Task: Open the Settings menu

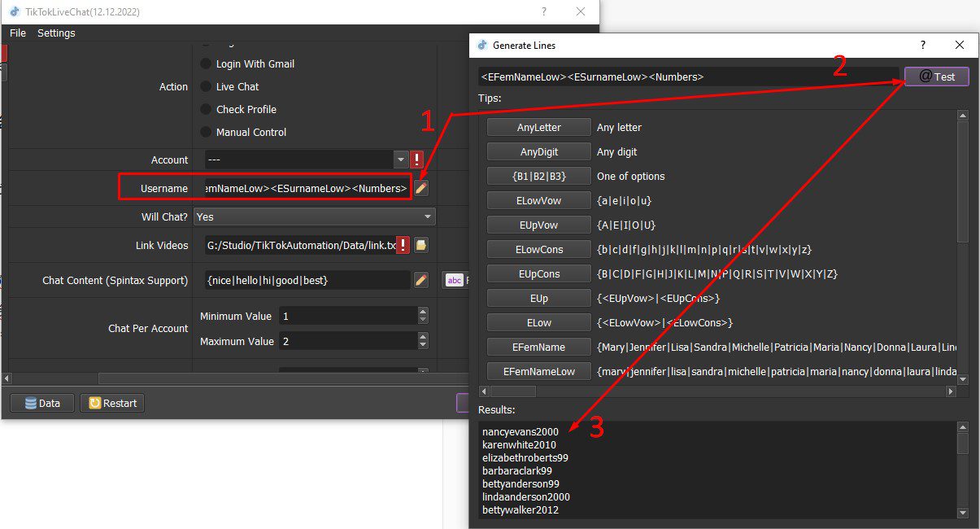Action: coord(56,33)
